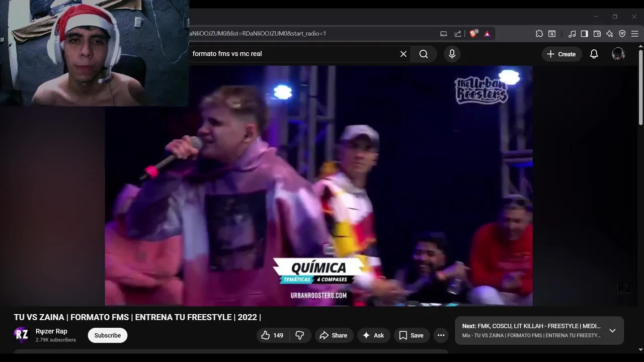
Task: Open more actions three-dot menu
Action: tap(441, 335)
